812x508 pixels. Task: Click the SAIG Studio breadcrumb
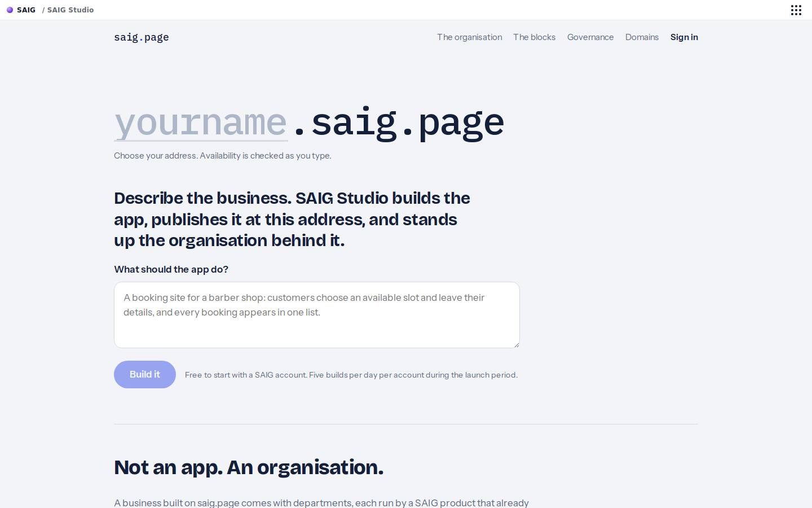(70, 10)
